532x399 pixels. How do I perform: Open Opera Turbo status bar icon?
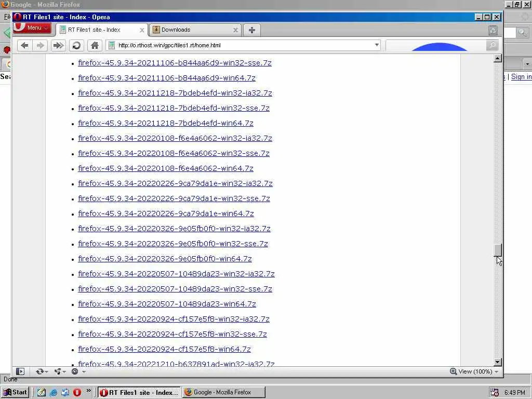[x=75, y=371]
